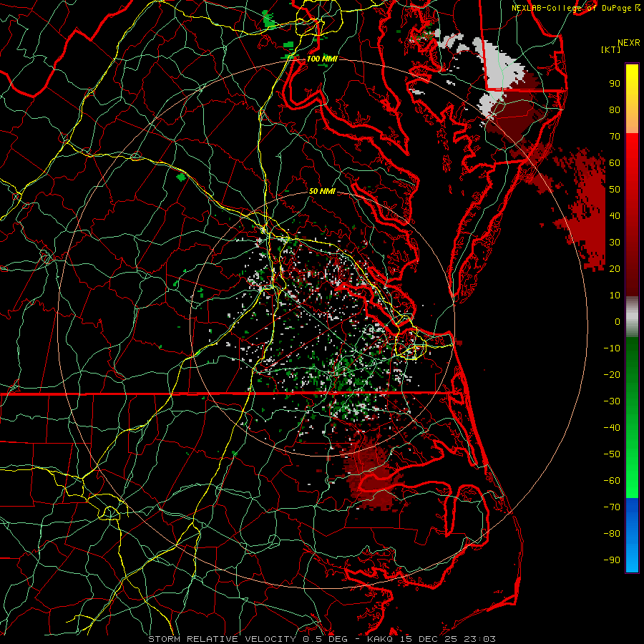Click the [KT] units label
This screenshot has height=644, width=644.
click(611, 49)
